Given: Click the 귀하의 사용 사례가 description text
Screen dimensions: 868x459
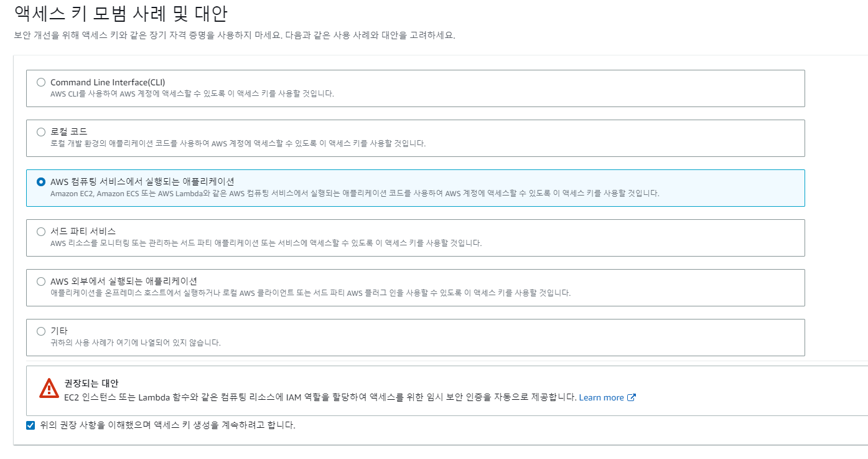Looking at the screenshot, I should coord(136,343).
